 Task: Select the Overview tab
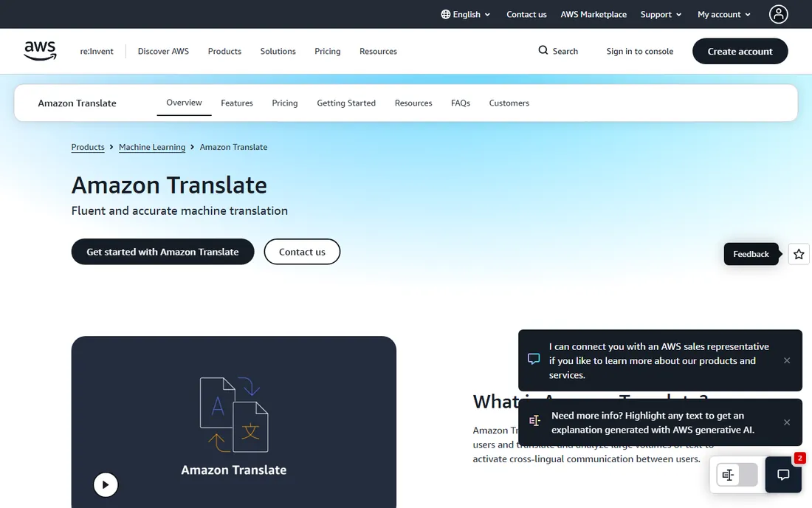point(184,103)
